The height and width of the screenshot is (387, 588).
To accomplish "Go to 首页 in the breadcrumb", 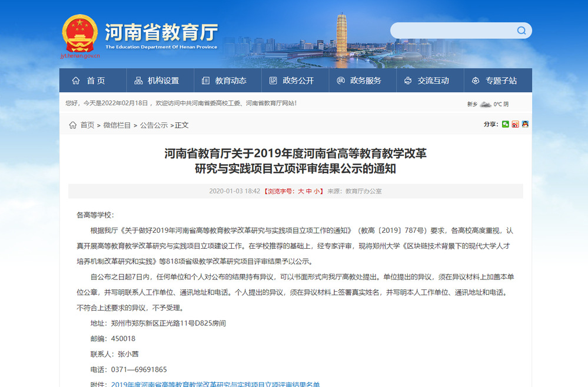I will pyautogui.click(x=87, y=125).
